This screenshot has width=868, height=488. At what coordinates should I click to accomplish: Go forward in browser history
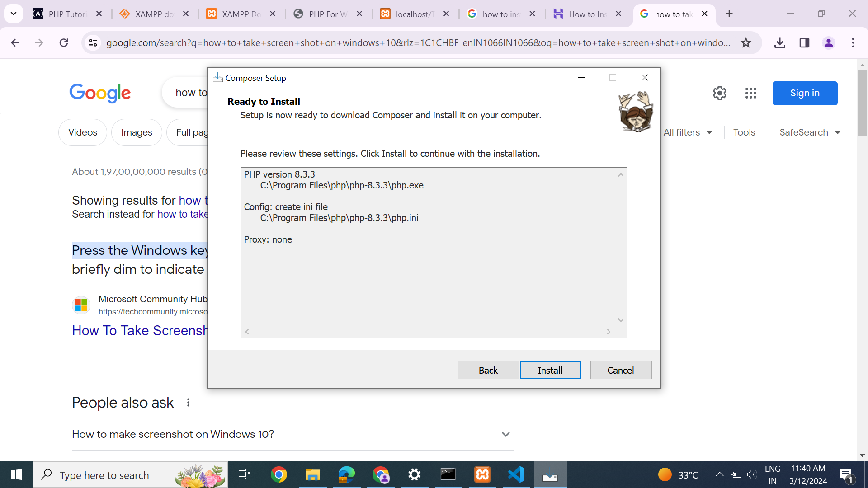click(x=39, y=42)
